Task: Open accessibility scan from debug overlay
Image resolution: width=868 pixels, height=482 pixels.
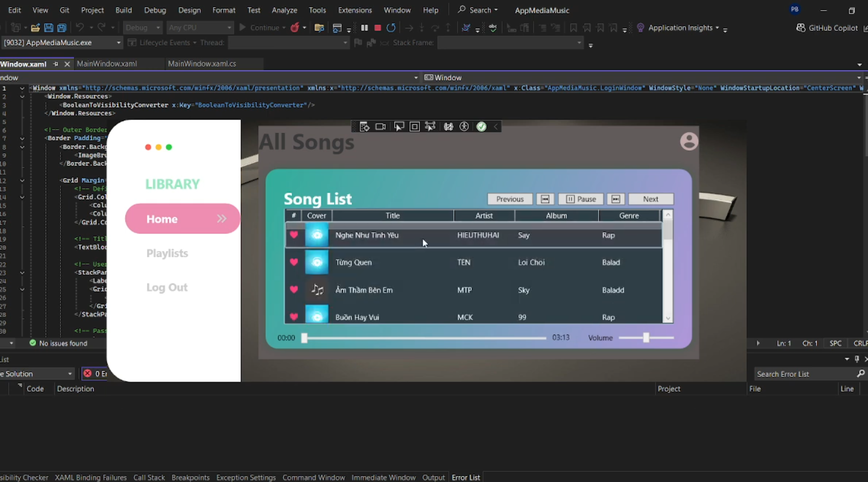Action: point(464,127)
